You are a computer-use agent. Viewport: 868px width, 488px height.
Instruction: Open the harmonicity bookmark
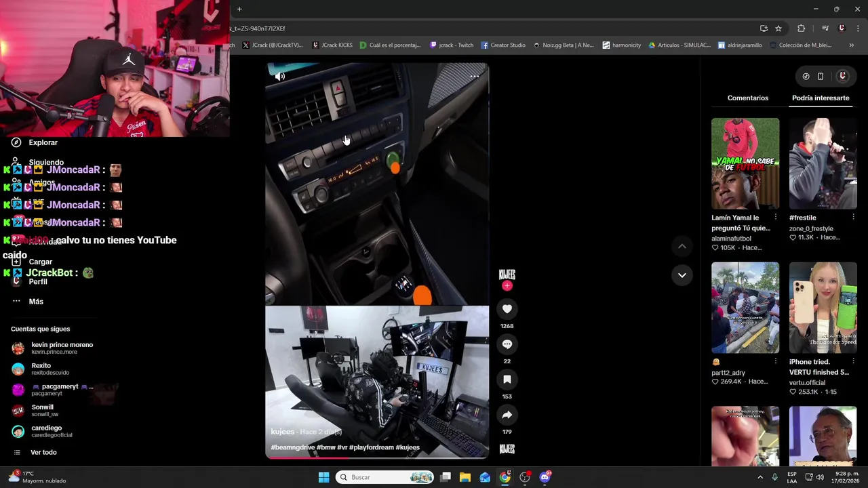coord(622,45)
